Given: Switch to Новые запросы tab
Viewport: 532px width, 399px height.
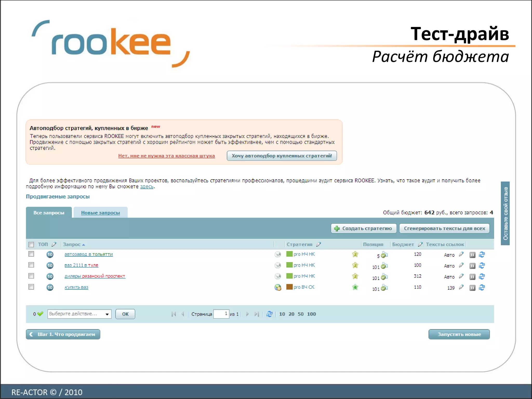Looking at the screenshot, I should pos(101,213).
